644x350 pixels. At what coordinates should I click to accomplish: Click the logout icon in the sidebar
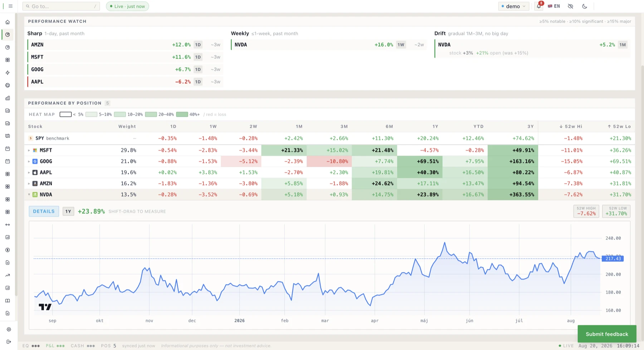9,342
